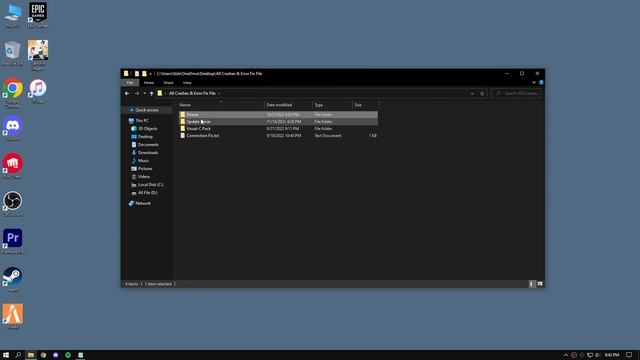Image resolution: width=640 pixels, height=360 pixels.
Task: Open Epic Games launcher desktop icon
Action: [38, 16]
